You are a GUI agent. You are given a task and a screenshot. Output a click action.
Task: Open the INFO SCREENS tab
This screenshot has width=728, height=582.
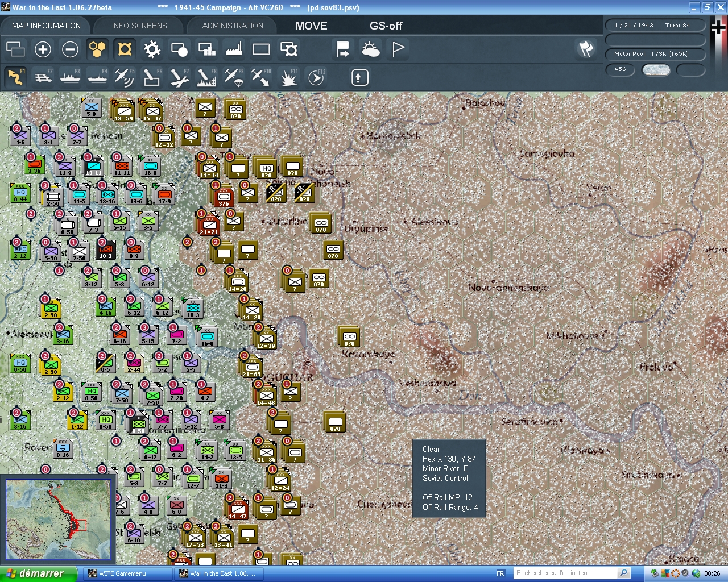coord(139,26)
